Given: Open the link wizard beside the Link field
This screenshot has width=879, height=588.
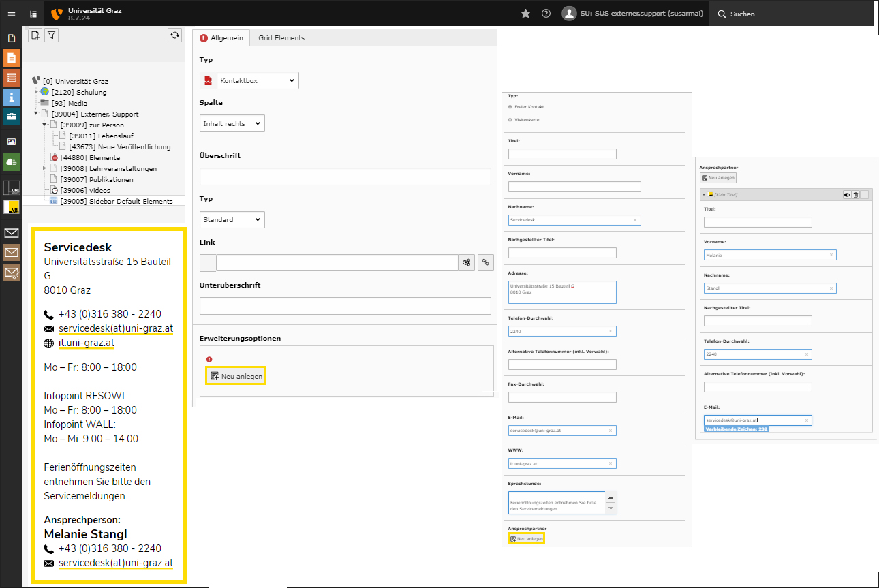Looking at the screenshot, I should pyautogui.click(x=467, y=262).
